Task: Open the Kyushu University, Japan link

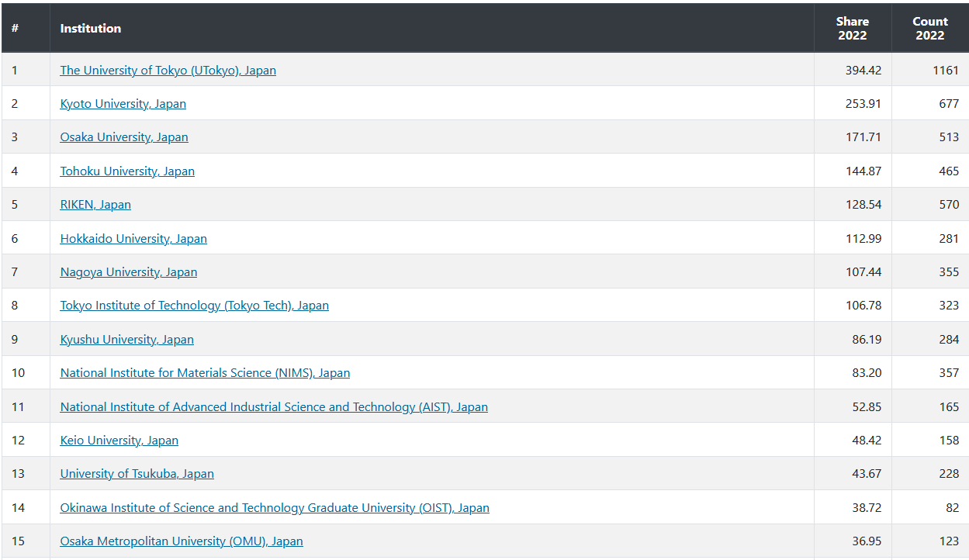Action: [127, 340]
